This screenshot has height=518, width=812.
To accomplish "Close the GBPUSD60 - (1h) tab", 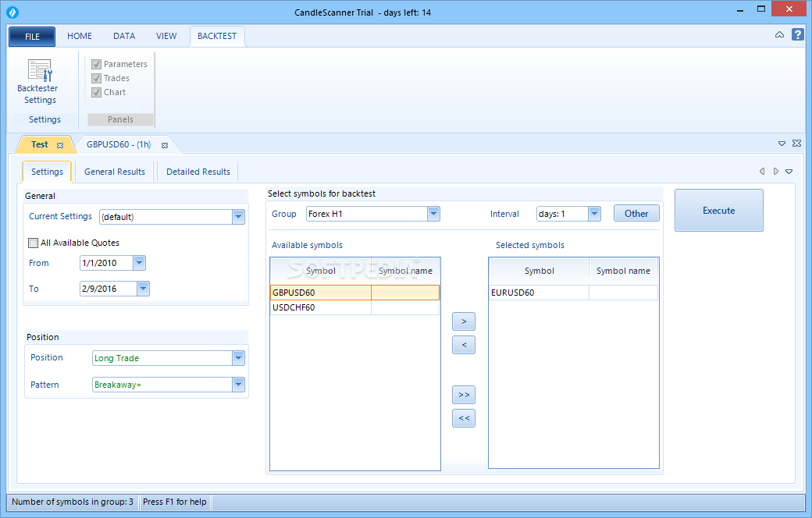I will click(165, 145).
